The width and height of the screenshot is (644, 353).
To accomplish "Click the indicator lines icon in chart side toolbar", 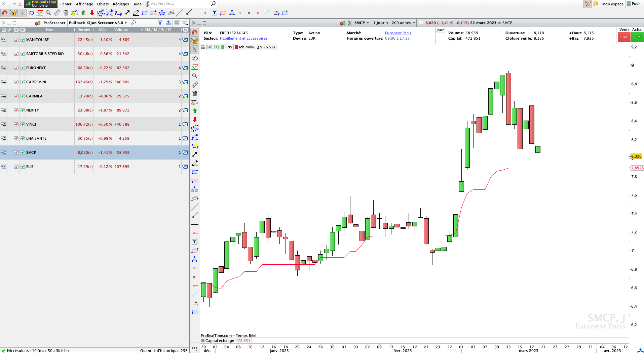I will 195,67.
